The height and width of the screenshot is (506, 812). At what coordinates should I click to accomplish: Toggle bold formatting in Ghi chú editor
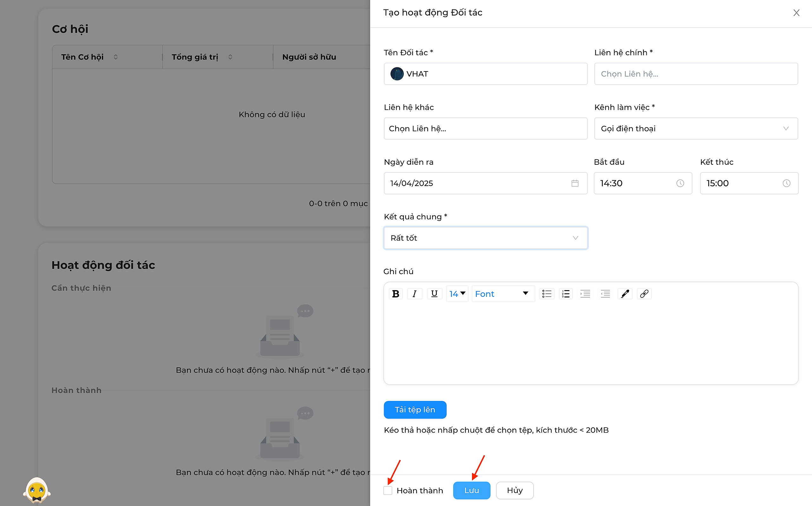396,294
